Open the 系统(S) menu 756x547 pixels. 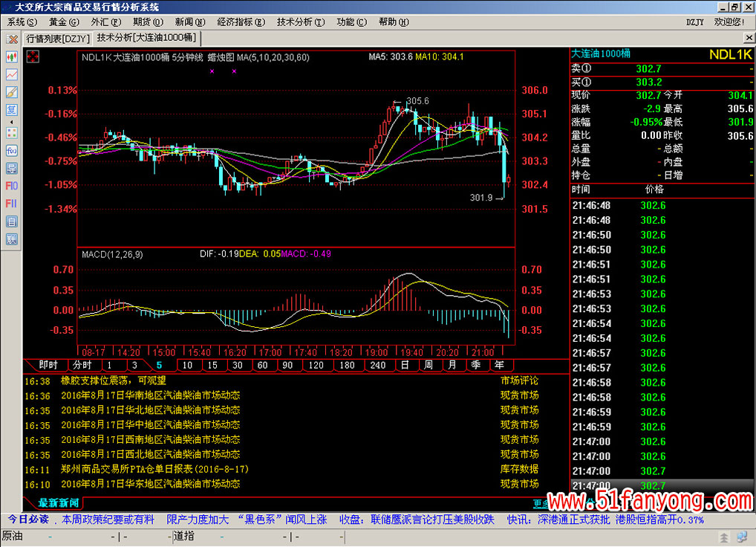22,22
